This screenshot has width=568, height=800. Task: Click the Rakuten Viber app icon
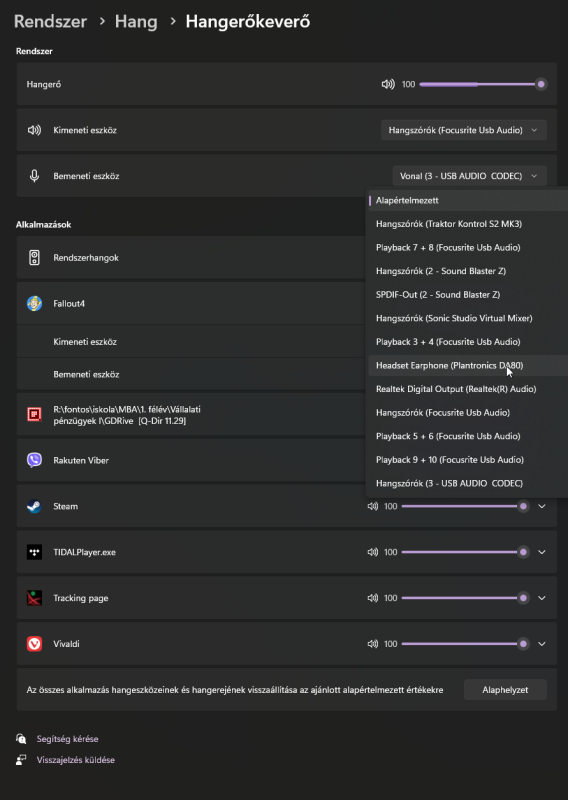pyautogui.click(x=34, y=460)
